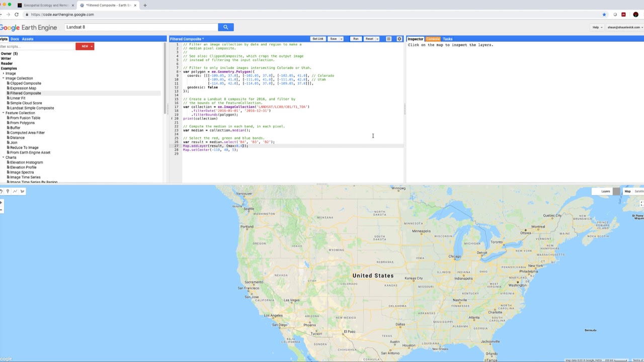Open the map Layers control
This screenshot has height=362, width=644.
pos(606,191)
